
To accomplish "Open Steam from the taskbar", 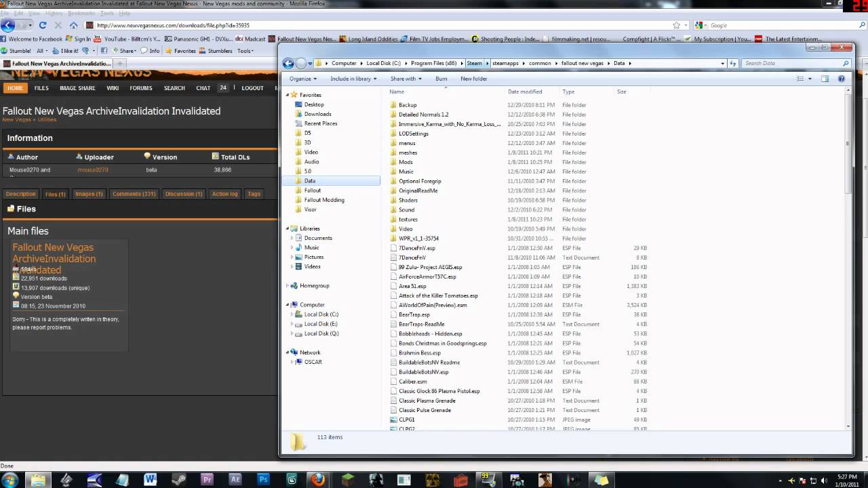I will [x=178, y=479].
